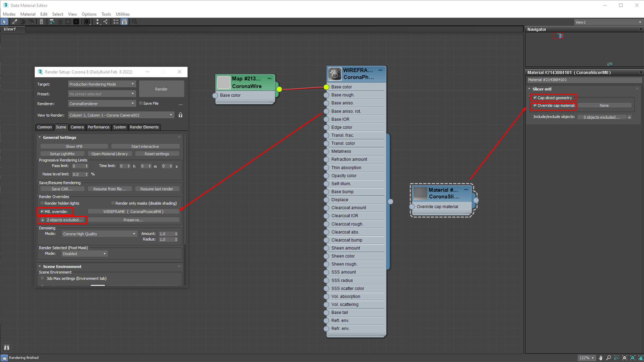The width and height of the screenshot is (644, 362).
Task: Open Target Production Rendering Mode dropdown
Action: pos(102,84)
